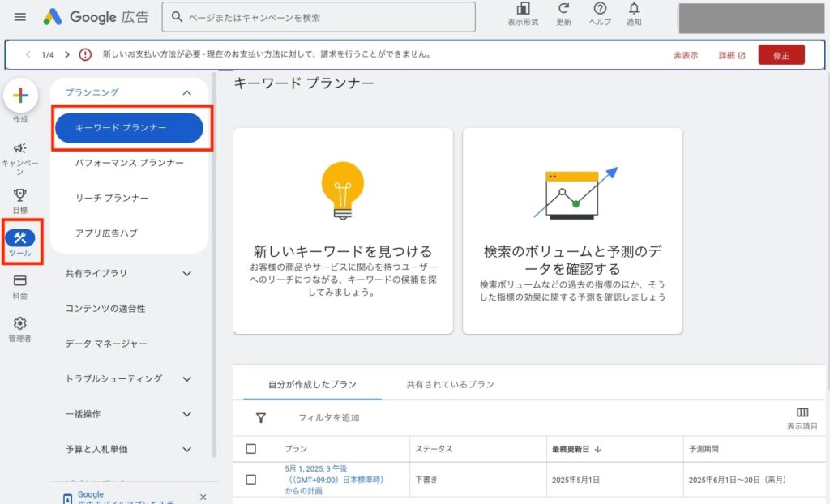
Task: Expand the 共有ライブラリ section
Action: tap(187, 274)
